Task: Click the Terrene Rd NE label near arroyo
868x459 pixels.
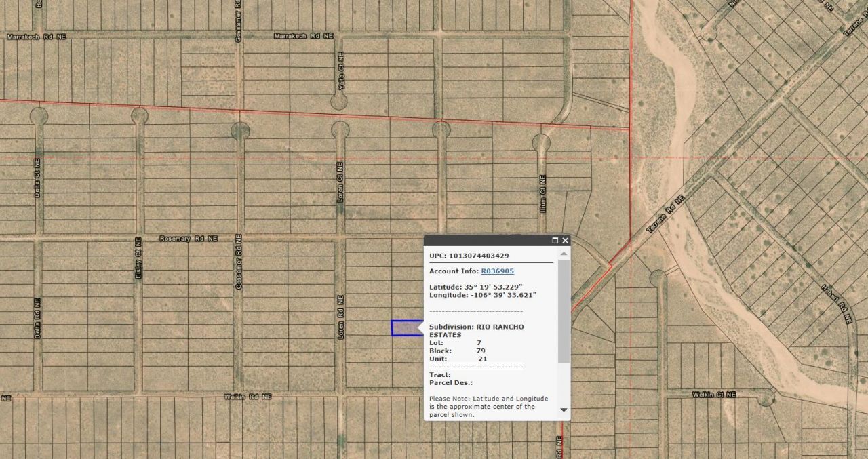Action: [665, 215]
